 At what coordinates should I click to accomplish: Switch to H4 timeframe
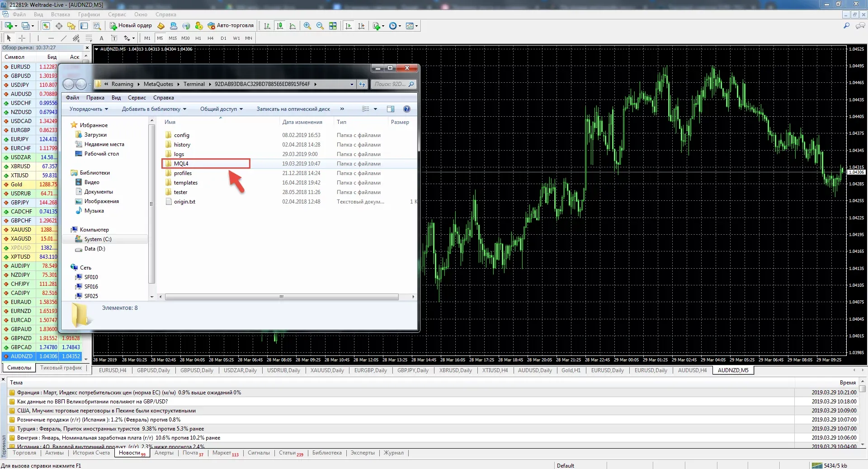[x=211, y=38]
